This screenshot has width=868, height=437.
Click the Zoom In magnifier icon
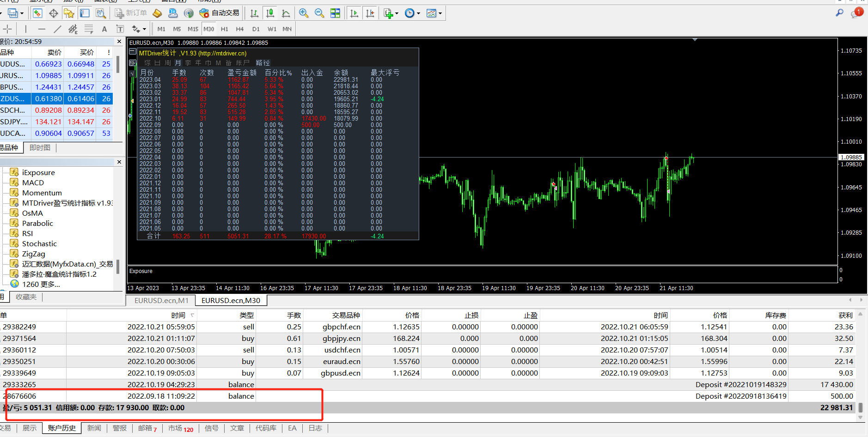tap(304, 13)
